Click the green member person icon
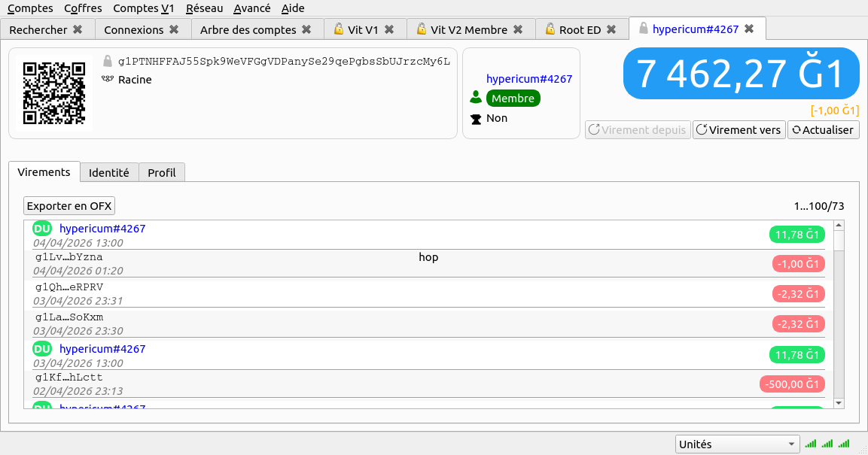This screenshot has height=455, width=868. (x=476, y=98)
